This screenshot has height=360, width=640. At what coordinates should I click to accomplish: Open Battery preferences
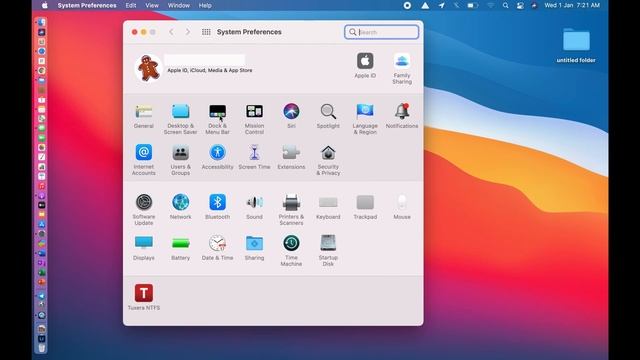180,248
